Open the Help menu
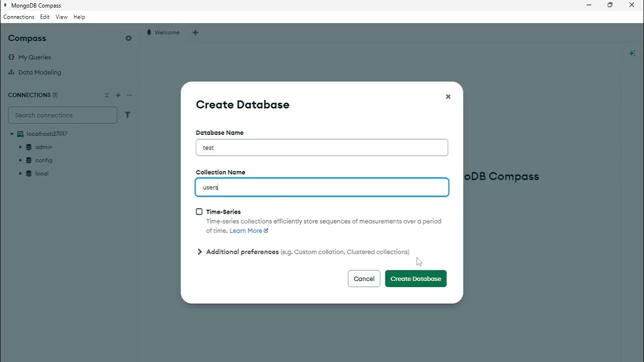Image resolution: width=644 pixels, height=362 pixels. (x=79, y=17)
